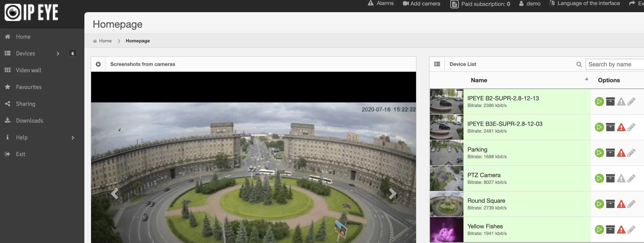Click the IP EYE logo

31,12
